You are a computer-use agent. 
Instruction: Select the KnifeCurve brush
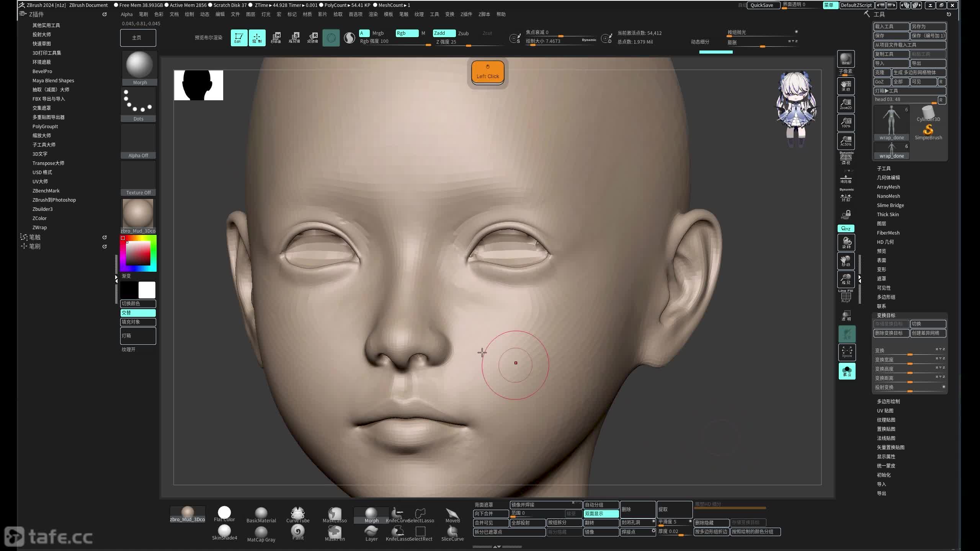[x=397, y=515]
